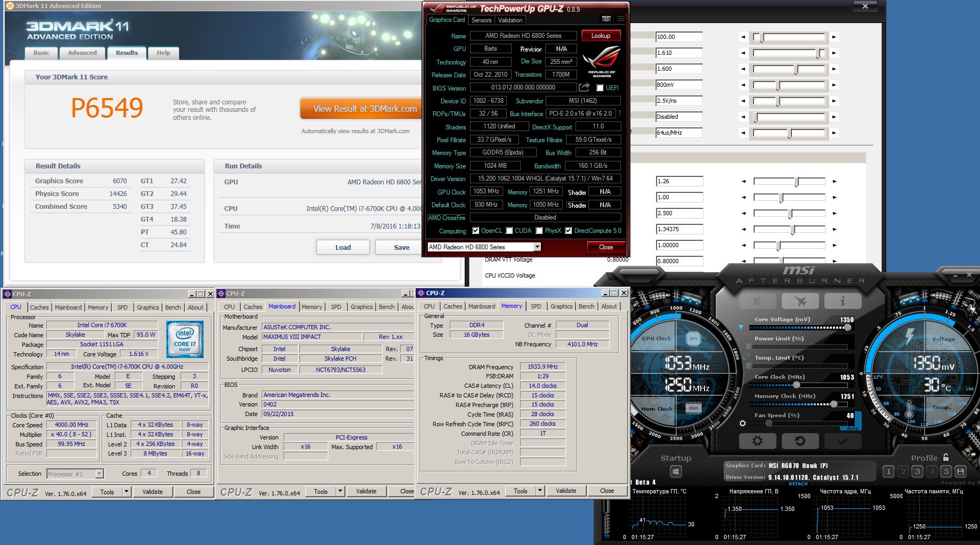Image resolution: width=980 pixels, height=545 pixels.
Task: Click the left arrow beside the 2.500 slider
Action: (x=743, y=213)
